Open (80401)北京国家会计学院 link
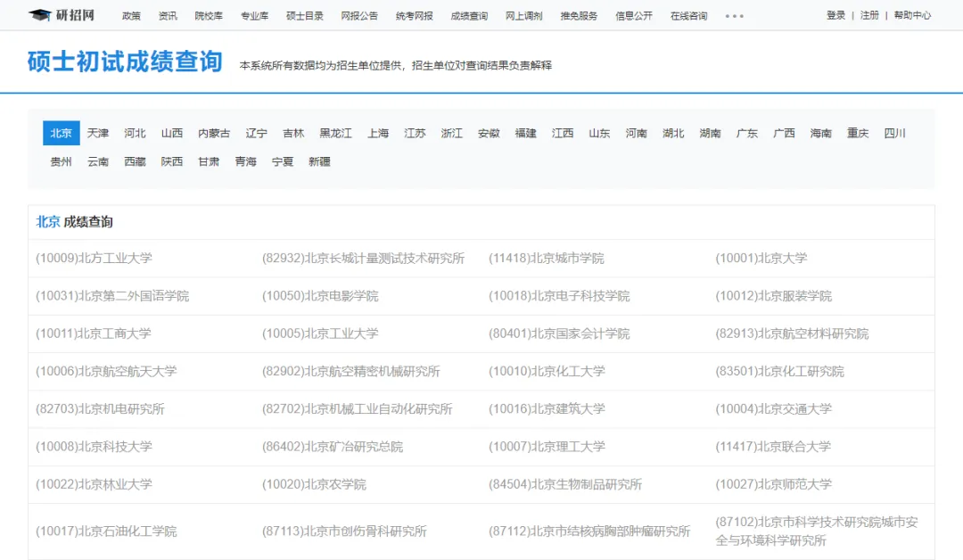Image resolution: width=963 pixels, height=560 pixels. point(559,334)
